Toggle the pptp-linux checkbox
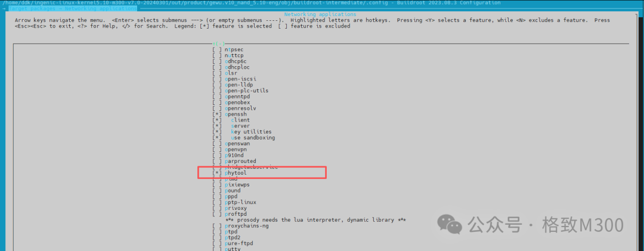 pos(217,203)
